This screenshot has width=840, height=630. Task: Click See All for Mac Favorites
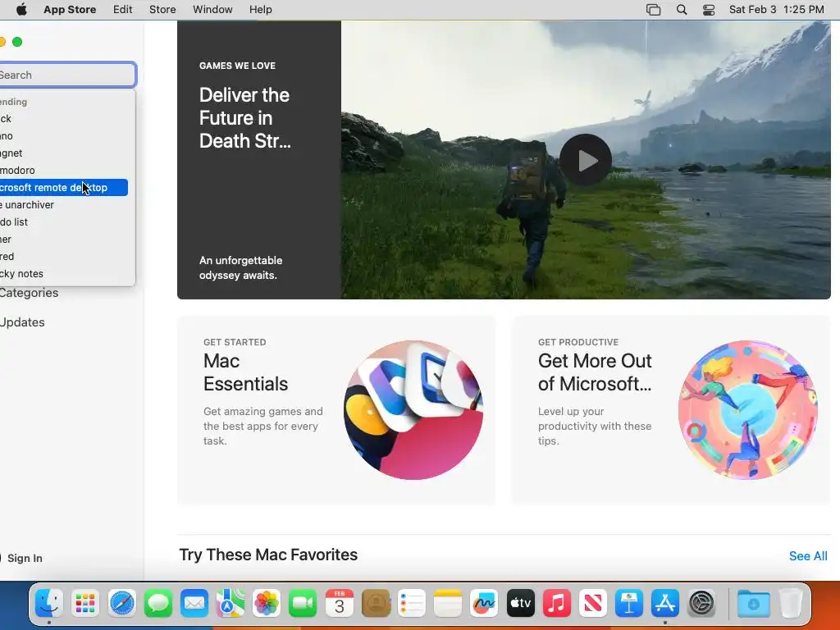808,556
